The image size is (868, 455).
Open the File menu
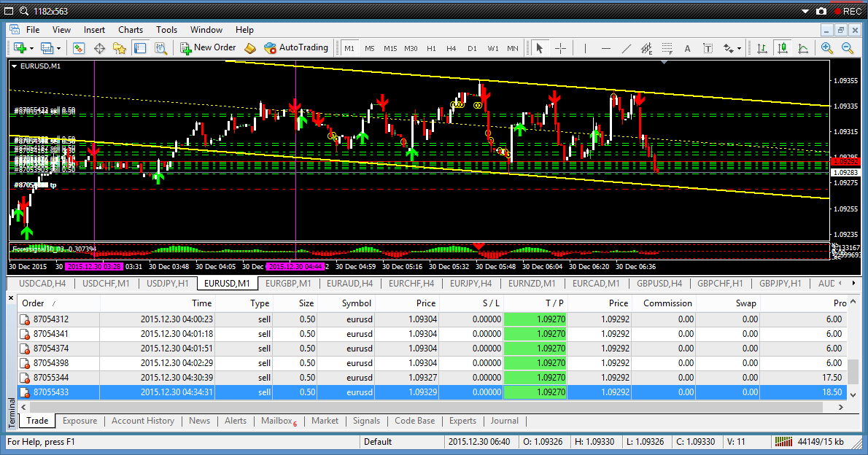pos(33,30)
